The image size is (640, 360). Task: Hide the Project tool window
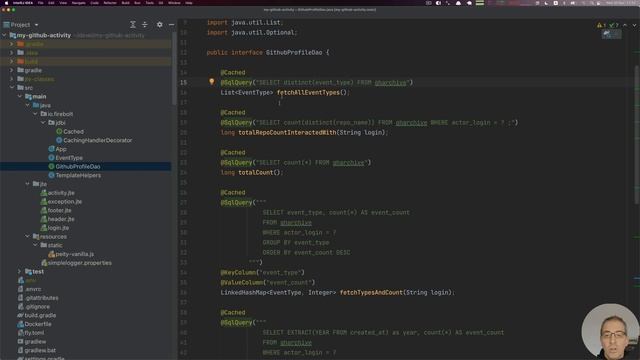171,25
